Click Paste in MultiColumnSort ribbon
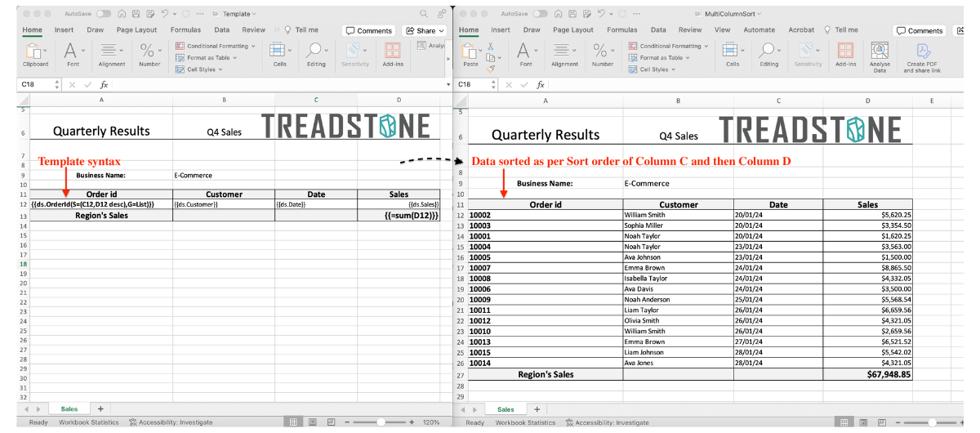 point(470,55)
